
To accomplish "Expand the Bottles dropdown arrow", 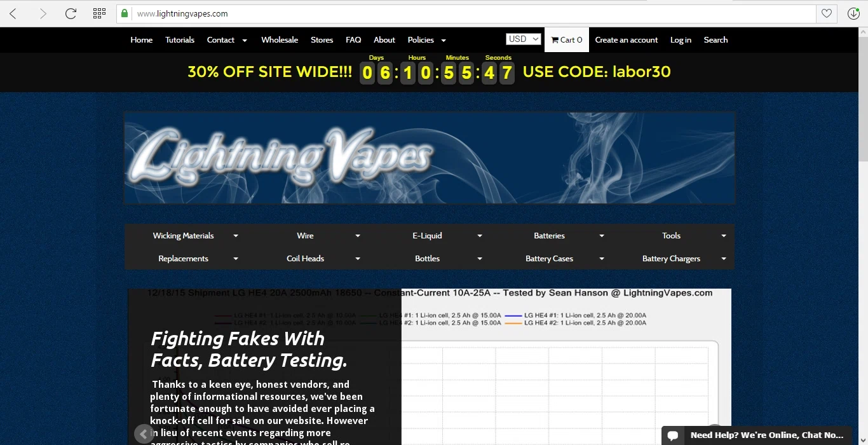I will tap(480, 259).
